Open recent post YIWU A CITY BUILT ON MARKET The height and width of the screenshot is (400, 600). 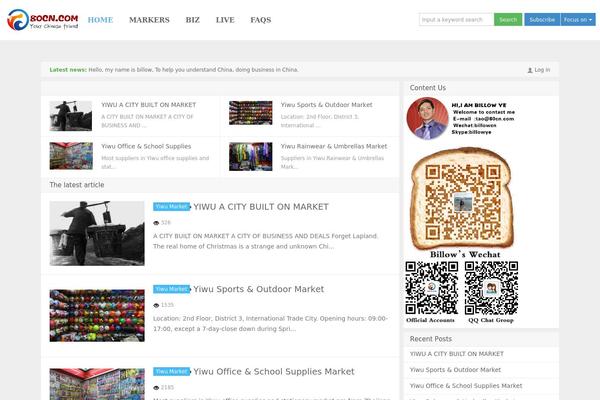457,354
